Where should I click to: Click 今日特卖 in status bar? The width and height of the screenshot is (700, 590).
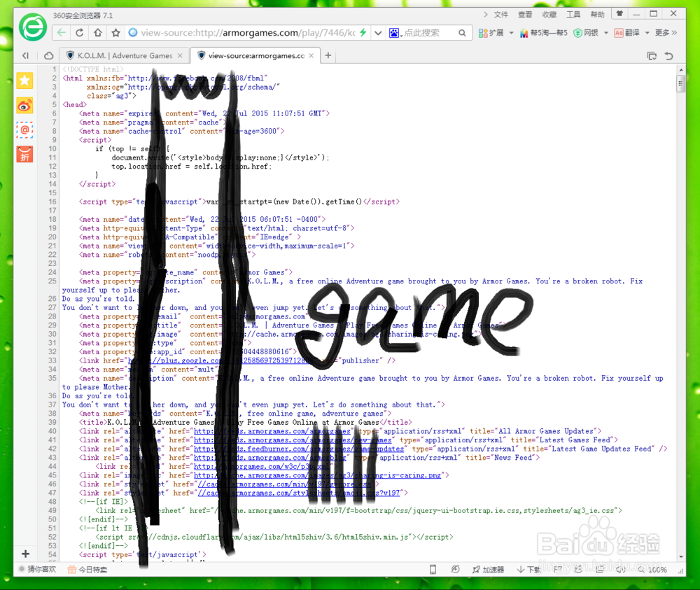click(x=87, y=570)
